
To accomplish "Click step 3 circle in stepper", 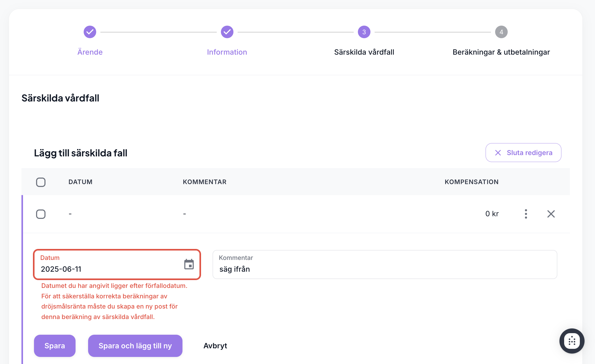I will tap(364, 32).
